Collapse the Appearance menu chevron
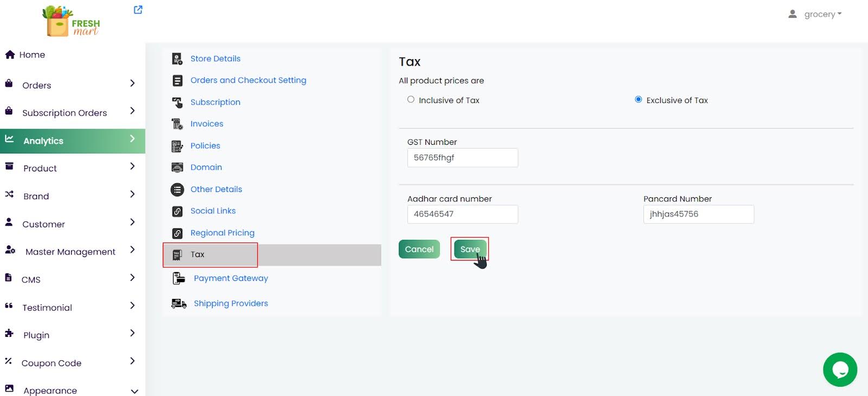 coord(134,391)
